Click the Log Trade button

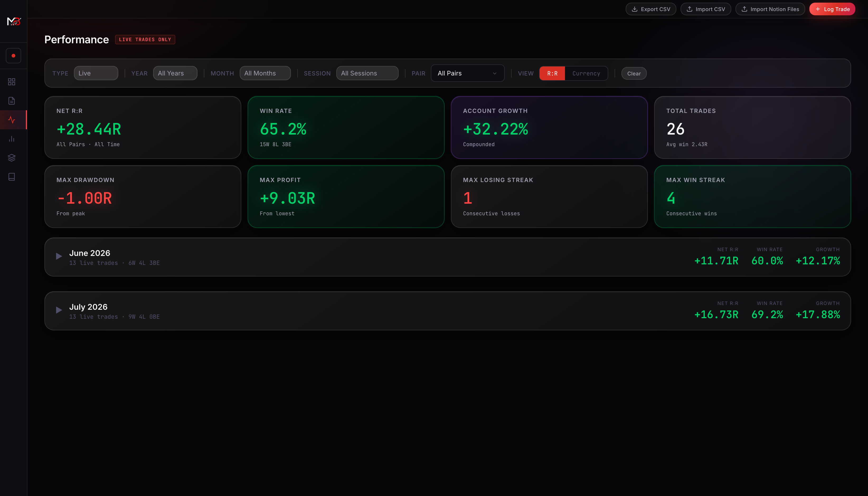(832, 9)
